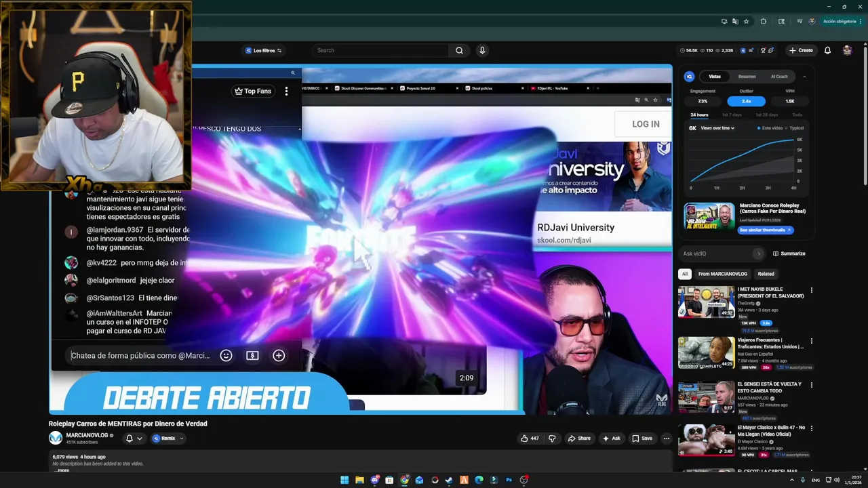Open Photoshop from the taskbar

point(509,480)
